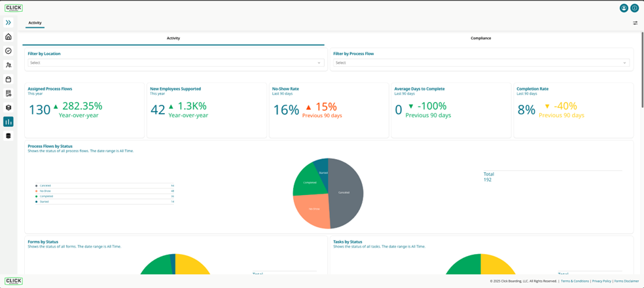Select the bar chart reports sidebar icon
The image size is (644, 288).
click(9, 122)
